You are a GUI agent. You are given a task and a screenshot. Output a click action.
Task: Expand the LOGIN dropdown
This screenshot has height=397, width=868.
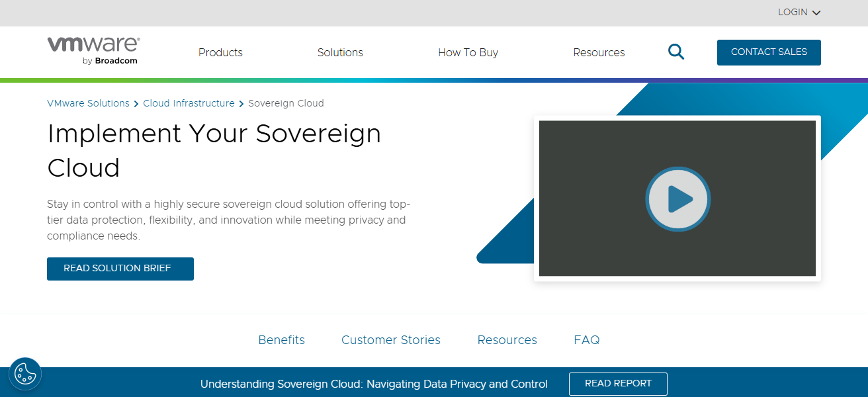[x=799, y=12]
